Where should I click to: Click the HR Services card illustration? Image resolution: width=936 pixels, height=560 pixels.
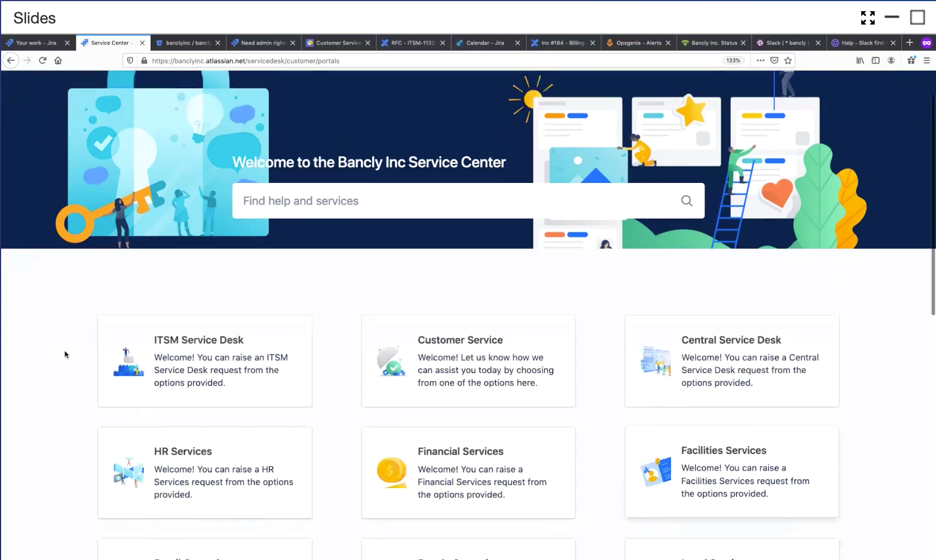[x=129, y=472]
